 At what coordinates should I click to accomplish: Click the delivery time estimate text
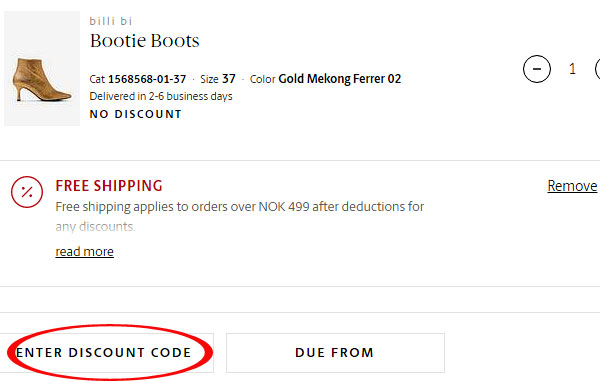pyautogui.click(x=161, y=96)
